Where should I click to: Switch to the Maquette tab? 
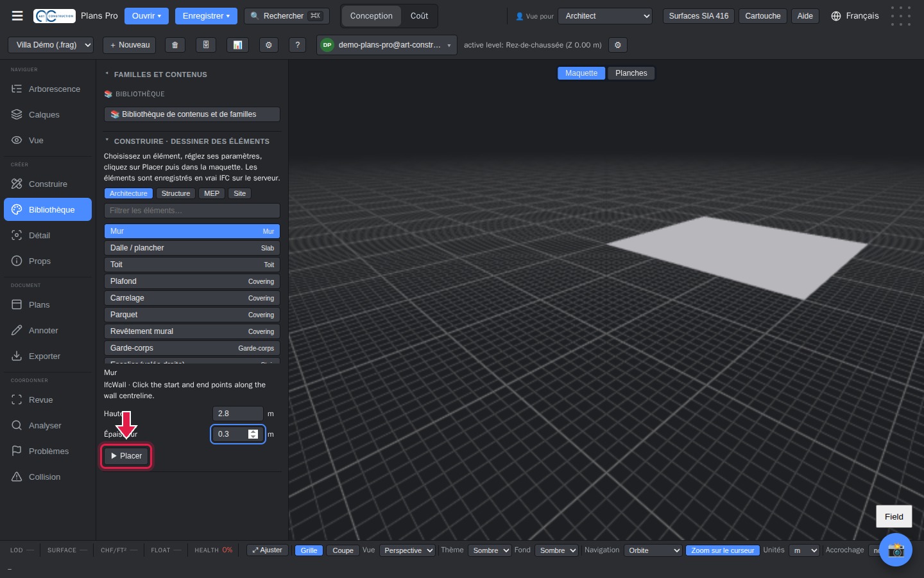coord(581,73)
